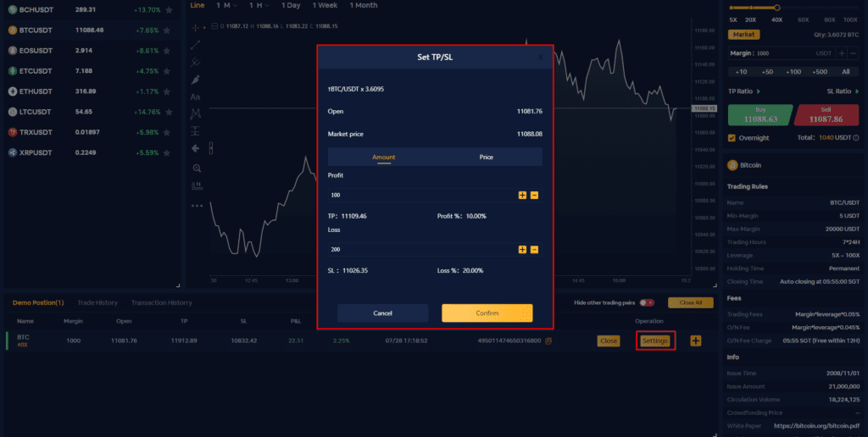868x437 pixels.
Task: Choose the text annotation tool
Action: click(196, 97)
